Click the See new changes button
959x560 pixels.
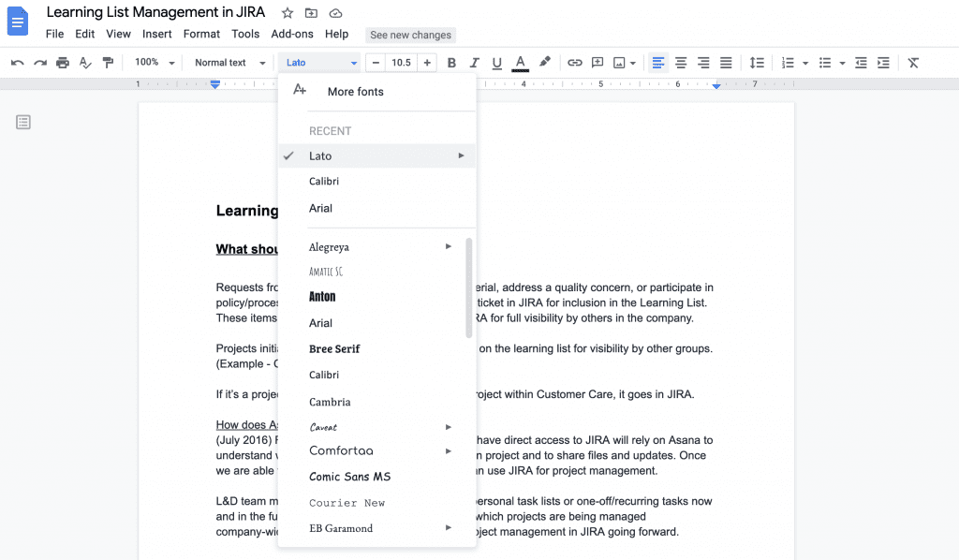[x=410, y=35]
